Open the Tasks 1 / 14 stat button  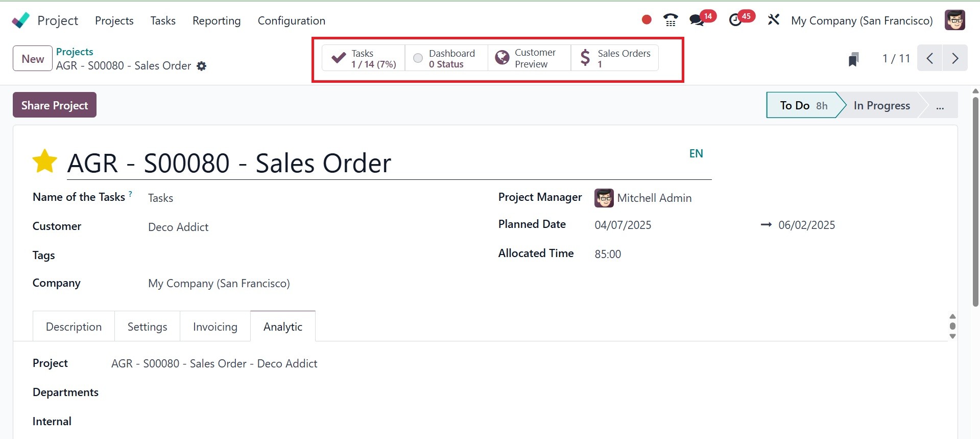tap(364, 58)
